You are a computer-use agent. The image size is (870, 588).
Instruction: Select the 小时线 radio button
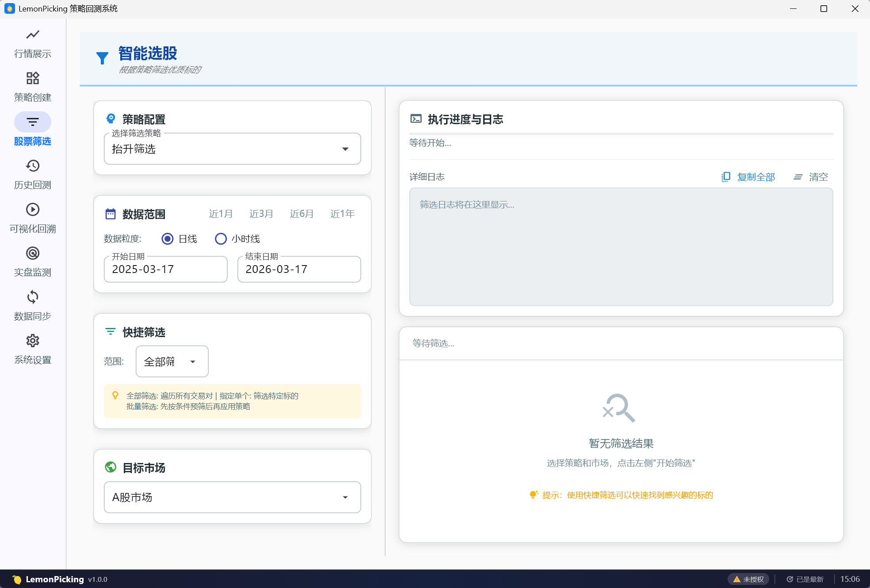coord(221,239)
